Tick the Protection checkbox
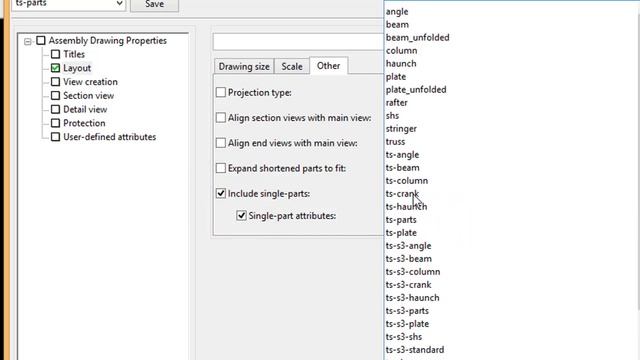Screen dimensions: 640x360 point(56,123)
